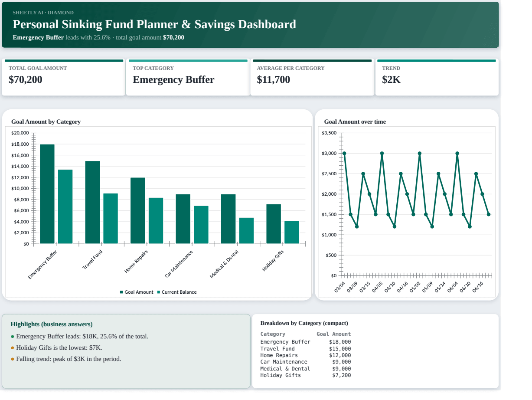Click the Medical & Dental Goal Amount bar
Image resolution: width=532 pixels, height=400 pixels.
(x=228, y=219)
